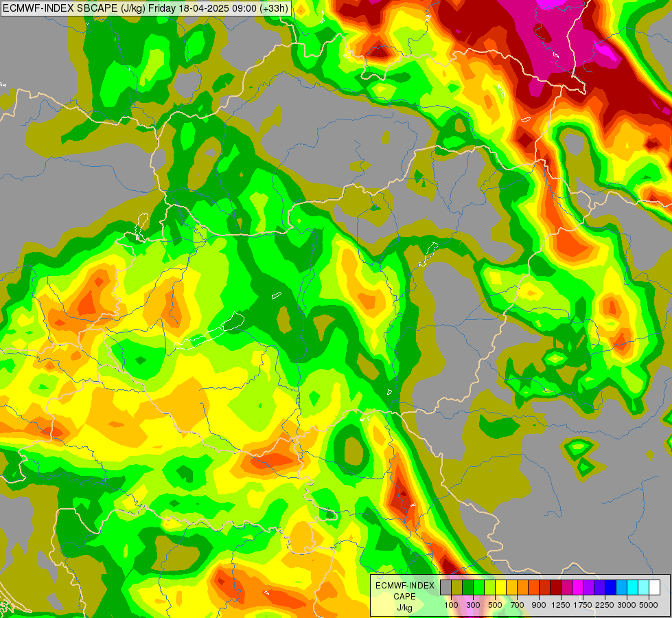Click the magenta swatch left of 1750 tick
The image size is (672, 618).
pos(578,587)
